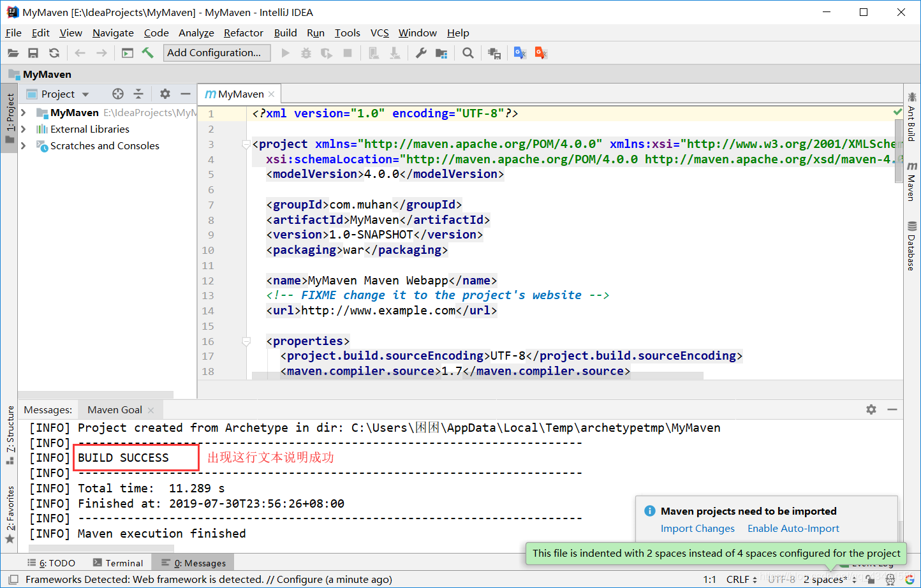Viewport: 921px width, 588px height.
Task: Synchronize files with the refresh icon
Action: coord(54,53)
